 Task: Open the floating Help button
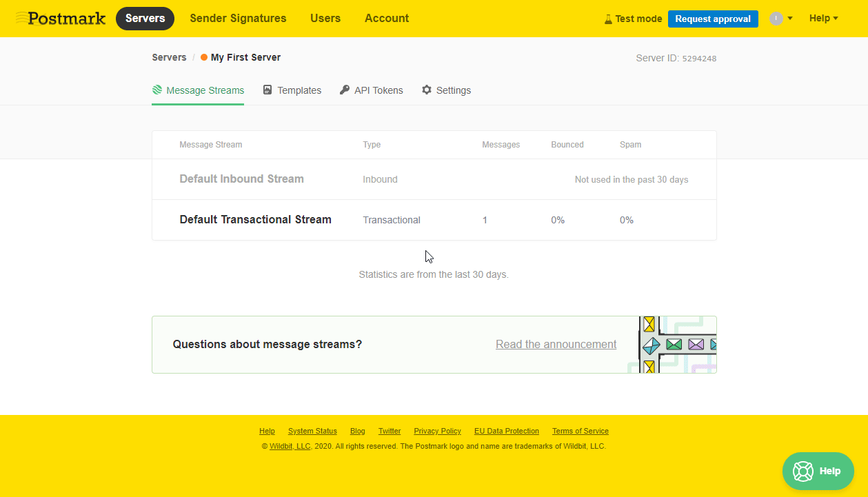coord(818,471)
